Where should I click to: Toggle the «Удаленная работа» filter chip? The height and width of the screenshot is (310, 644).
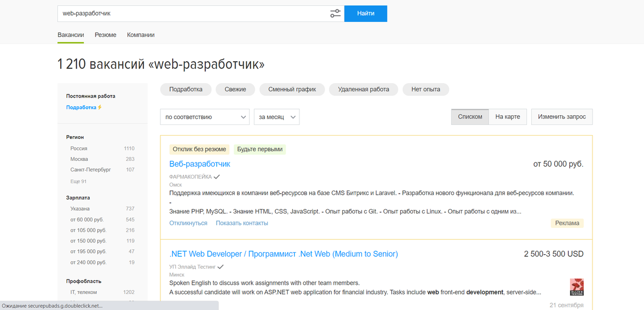363,89
